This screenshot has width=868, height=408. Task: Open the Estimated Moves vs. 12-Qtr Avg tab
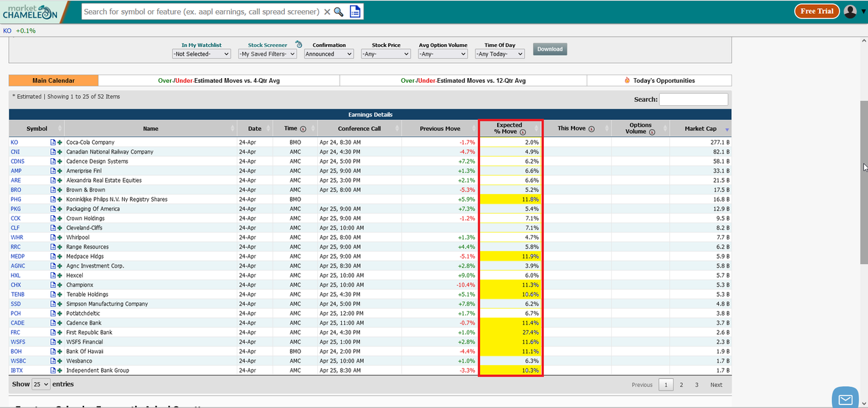point(463,80)
